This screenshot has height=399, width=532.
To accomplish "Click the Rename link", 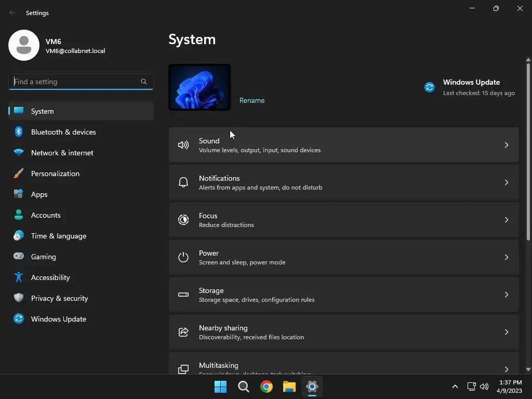I will [x=252, y=100].
